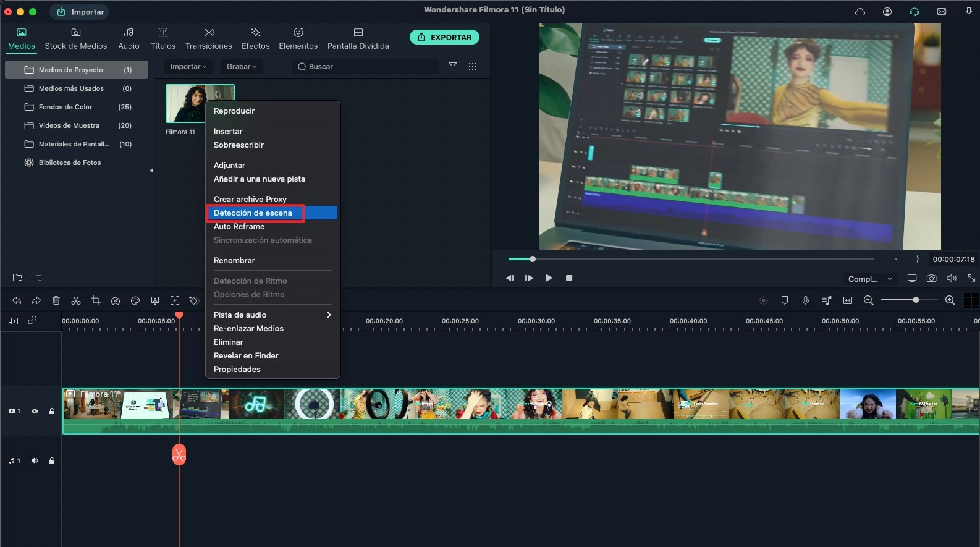This screenshot has height=547, width=980.
Task: Expand the Pista de audio submenu
Action: 272,315
